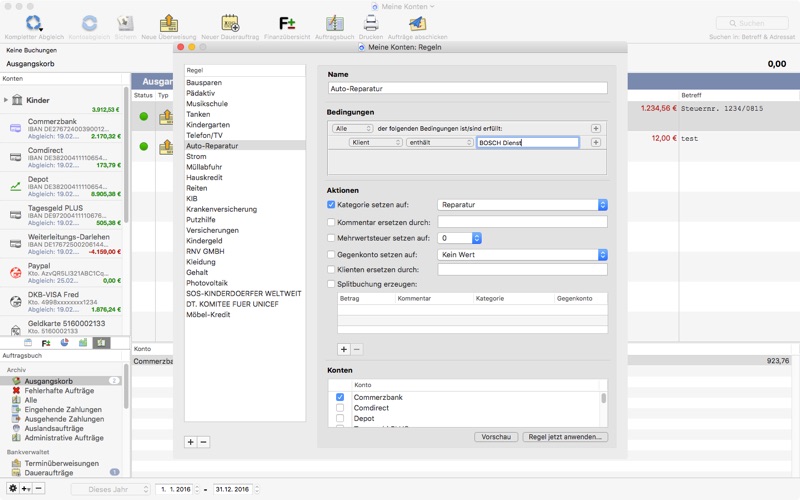Viewport: 800px width, 500px height.
Task: Click the minus button beside the gear icon
Action: 39,488
